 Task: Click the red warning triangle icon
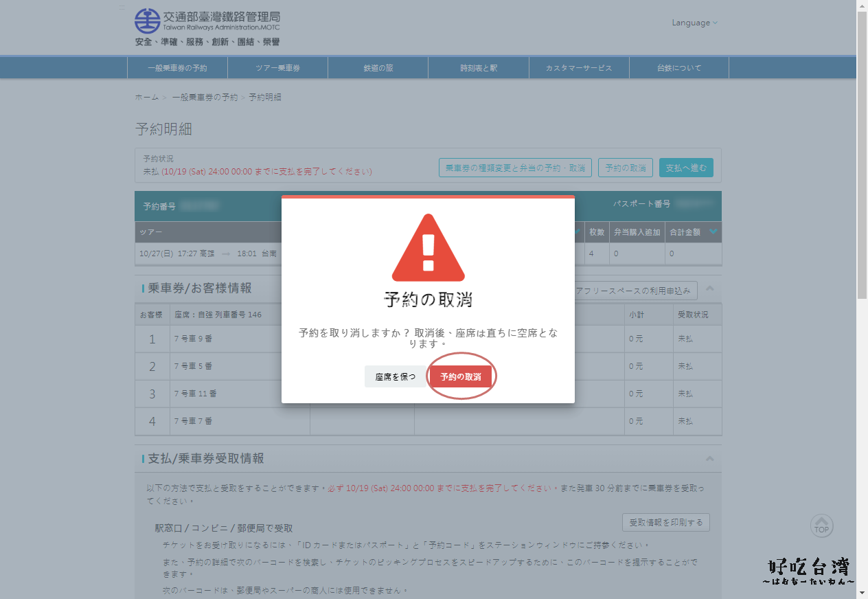coord(428,248)
